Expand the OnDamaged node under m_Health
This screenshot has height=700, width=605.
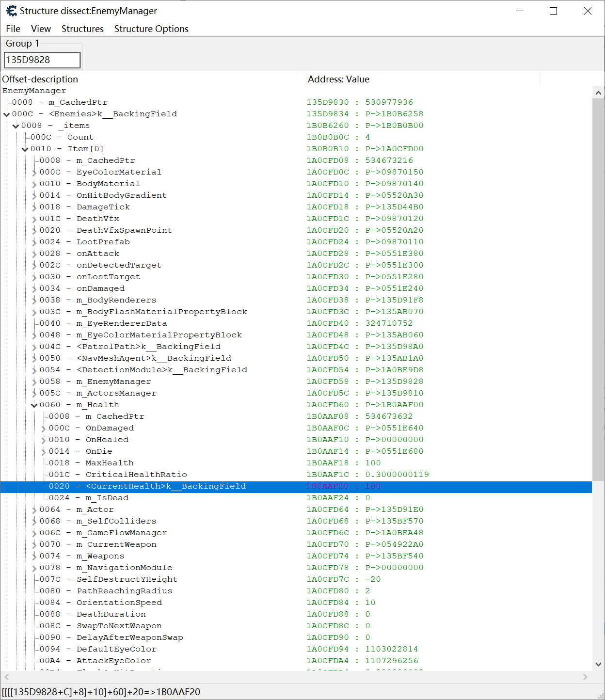click(x=43, y=429)
